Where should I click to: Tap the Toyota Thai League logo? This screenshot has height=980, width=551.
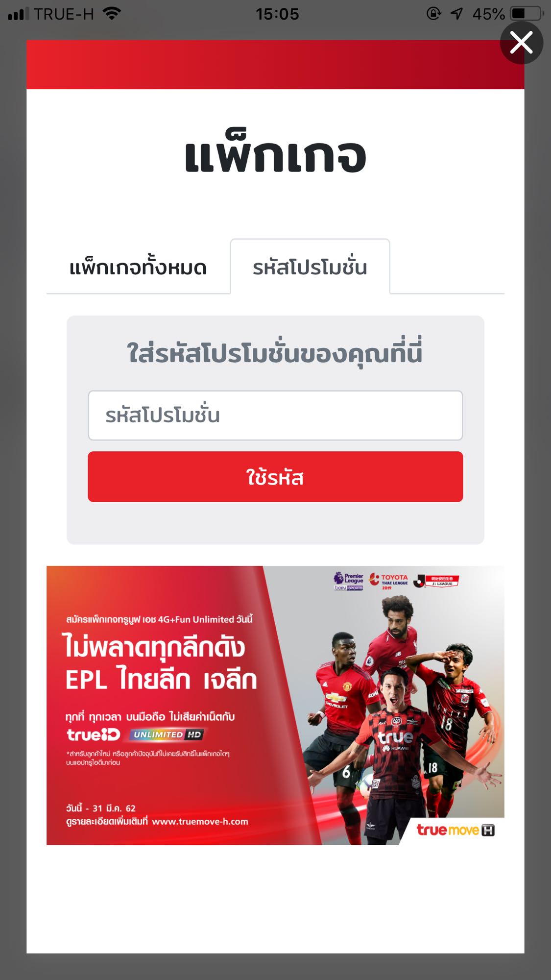click(388, 581)
